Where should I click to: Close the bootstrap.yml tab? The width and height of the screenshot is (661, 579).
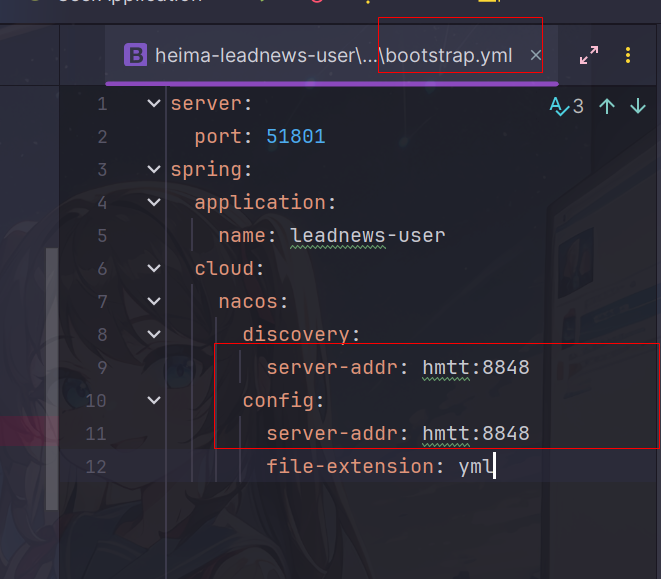coord(535,55)
